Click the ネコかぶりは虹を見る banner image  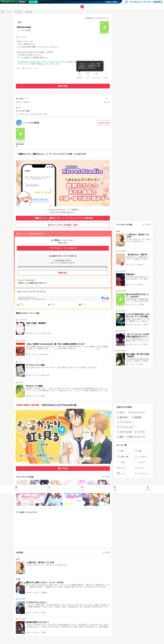(63, 436)
